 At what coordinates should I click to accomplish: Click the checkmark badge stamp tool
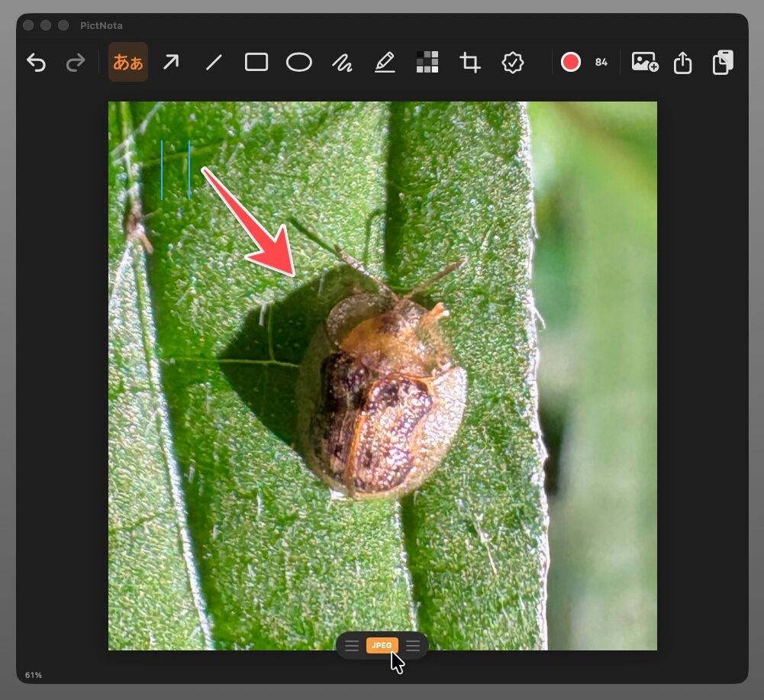click(x=513, y=63)
